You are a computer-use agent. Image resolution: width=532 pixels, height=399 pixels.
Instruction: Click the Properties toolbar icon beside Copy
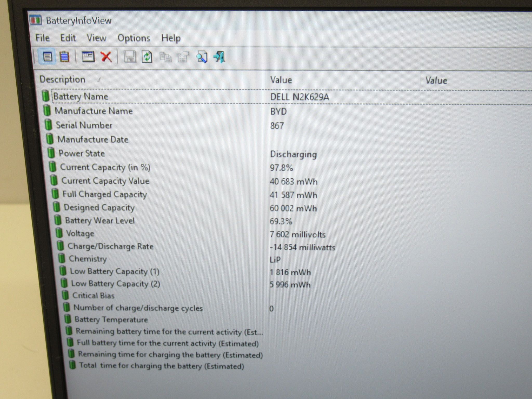(183, 57)
